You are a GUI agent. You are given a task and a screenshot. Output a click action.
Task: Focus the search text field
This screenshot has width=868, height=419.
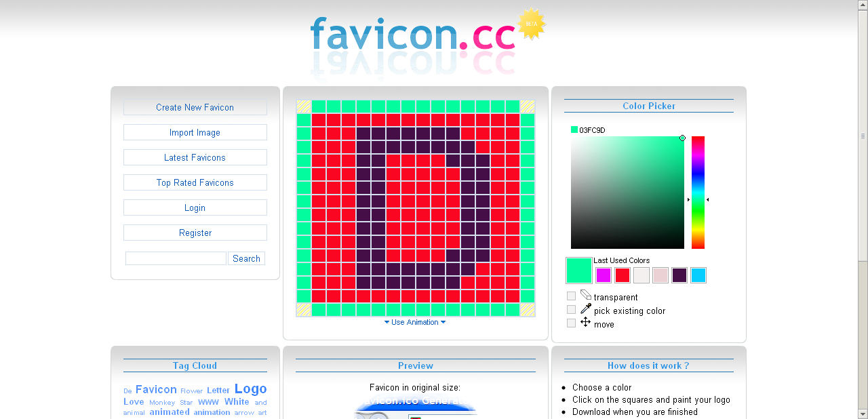pyautogui.click(x=176, y=258)
